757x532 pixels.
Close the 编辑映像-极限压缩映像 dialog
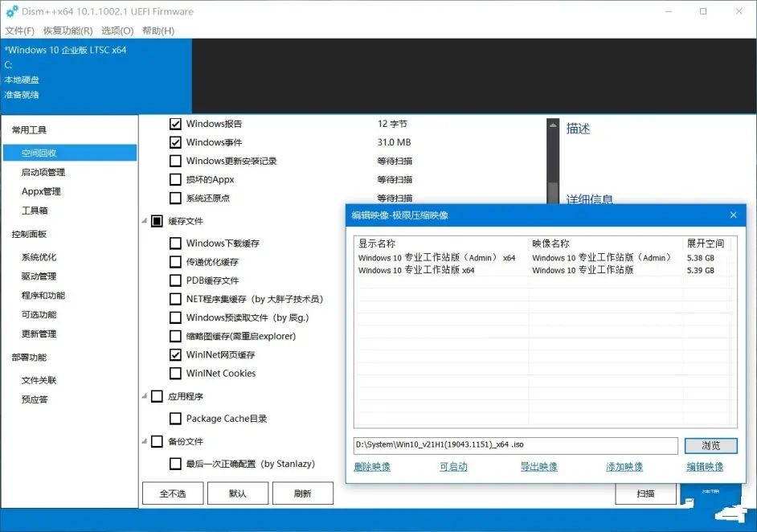[x=734, y=215]
